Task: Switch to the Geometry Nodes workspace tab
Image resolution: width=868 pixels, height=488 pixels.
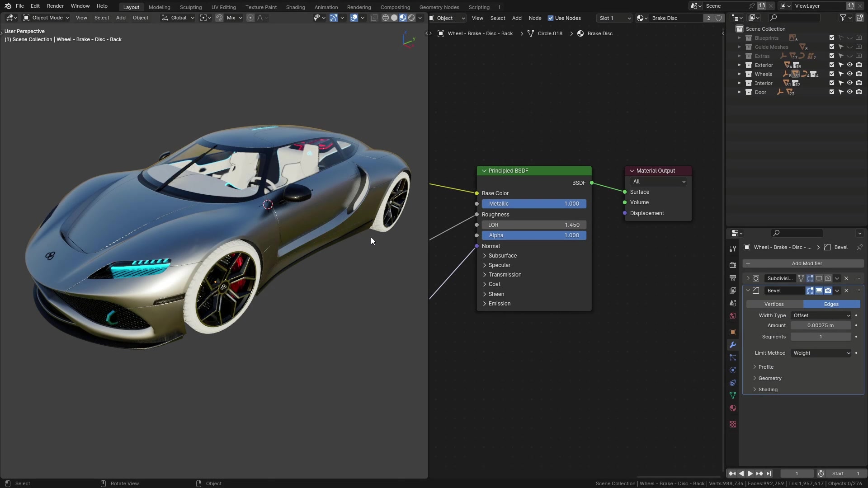Action: [x=439, y=7]
